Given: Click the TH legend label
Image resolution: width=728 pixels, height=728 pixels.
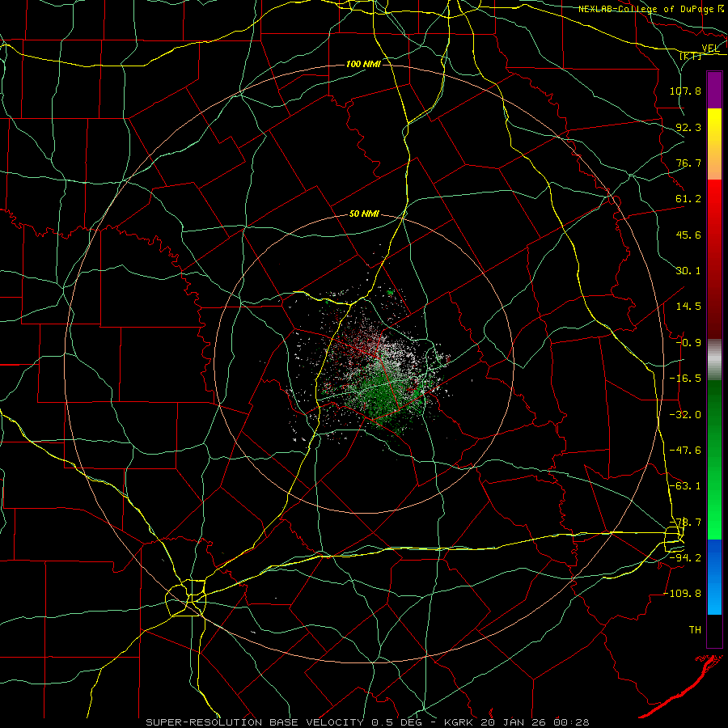Looking at the screenshot, I should (x=695, y=630).
